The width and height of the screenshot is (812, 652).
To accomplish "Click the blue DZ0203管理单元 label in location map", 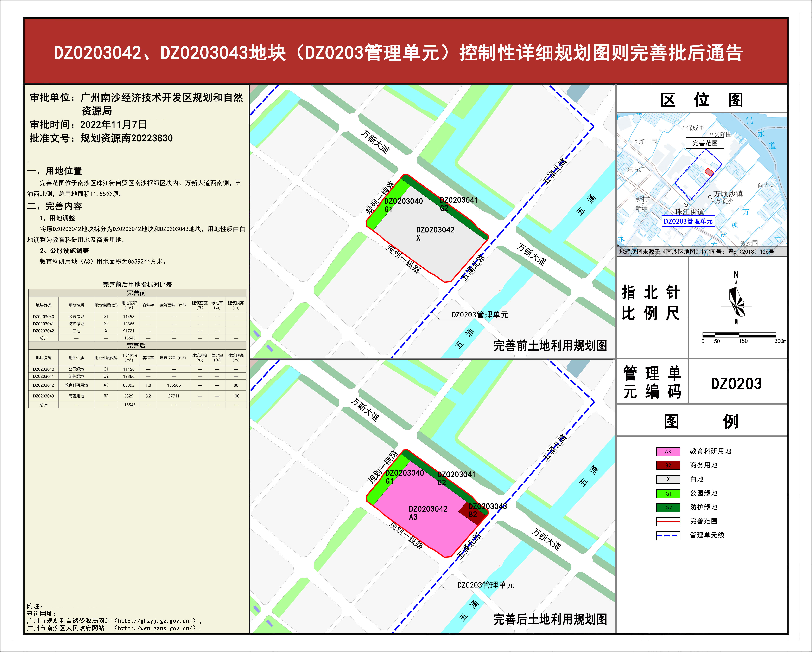I will [x=688, y=221].
